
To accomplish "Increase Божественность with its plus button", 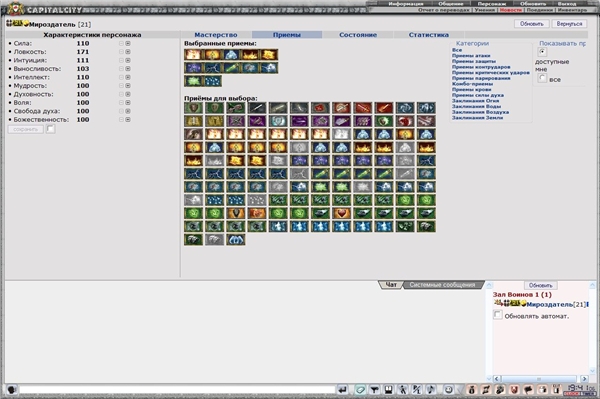I will tap(128, 120).
